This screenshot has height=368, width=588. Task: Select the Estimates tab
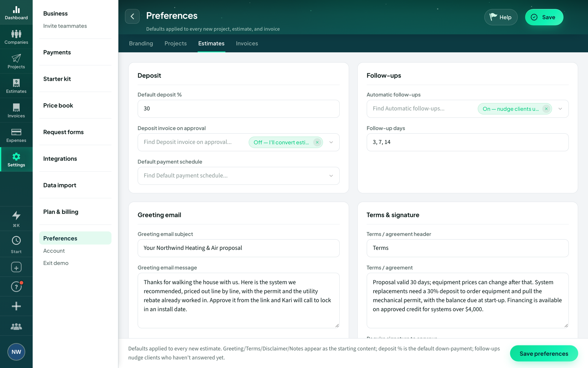(x=211, y=44)
